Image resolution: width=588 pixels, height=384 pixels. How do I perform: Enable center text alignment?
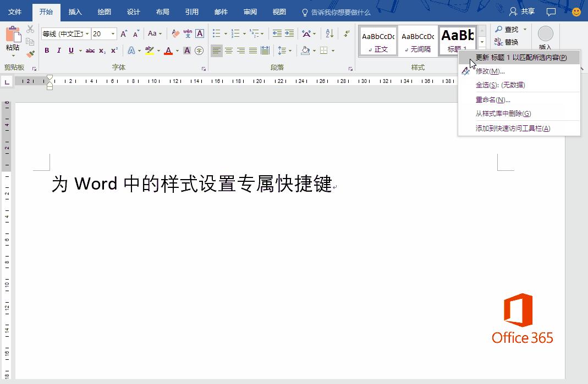228,50
